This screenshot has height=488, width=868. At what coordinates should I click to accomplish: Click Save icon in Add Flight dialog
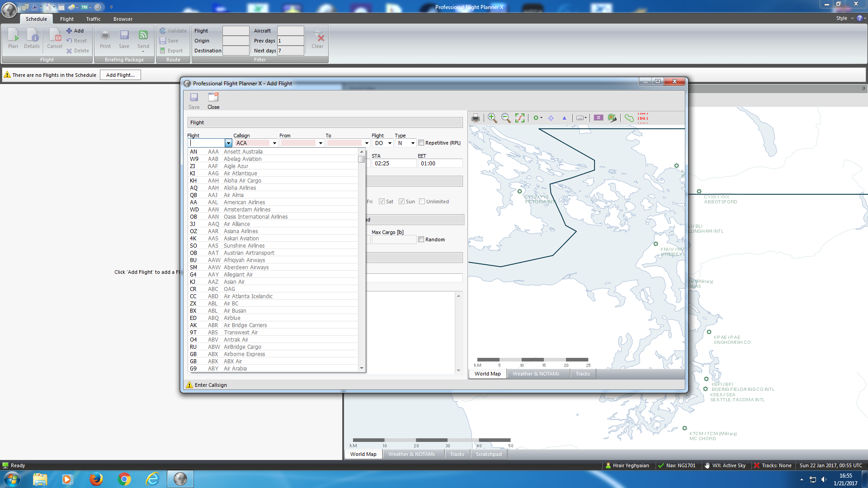[x=194, y=101]
